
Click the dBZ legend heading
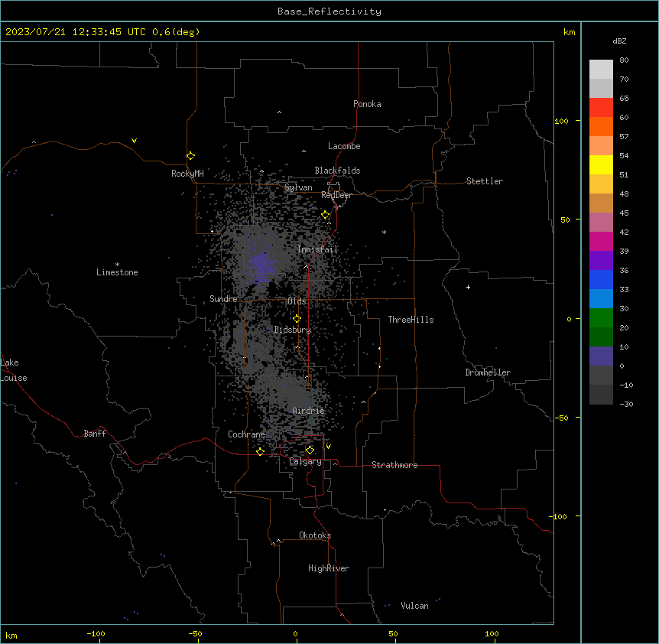pos(619,41)
